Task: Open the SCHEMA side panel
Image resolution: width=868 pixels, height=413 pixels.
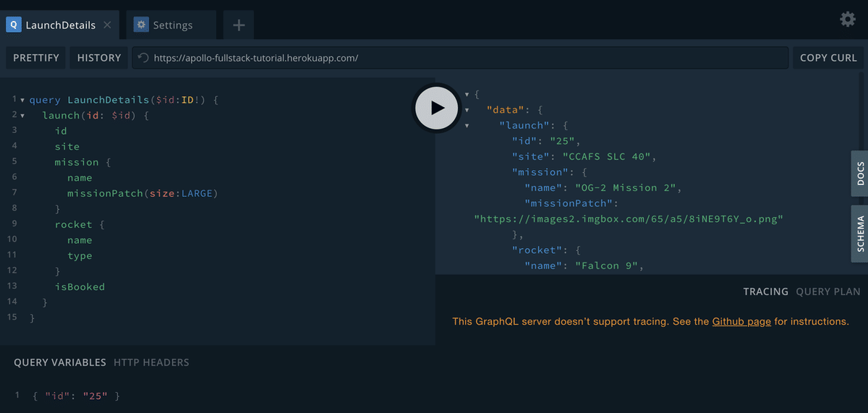Action: [x=860, y=234]
